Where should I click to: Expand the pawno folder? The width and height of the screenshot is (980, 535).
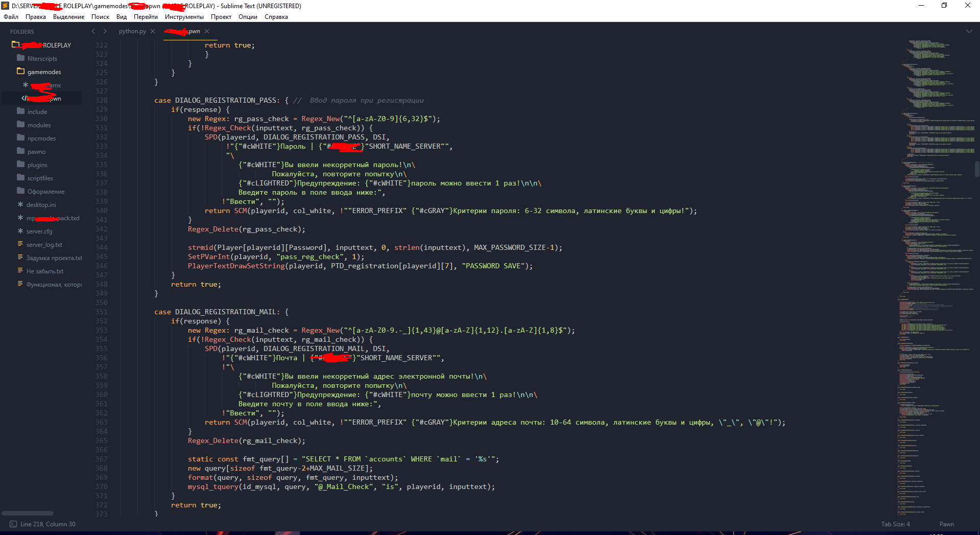[36, 151]
